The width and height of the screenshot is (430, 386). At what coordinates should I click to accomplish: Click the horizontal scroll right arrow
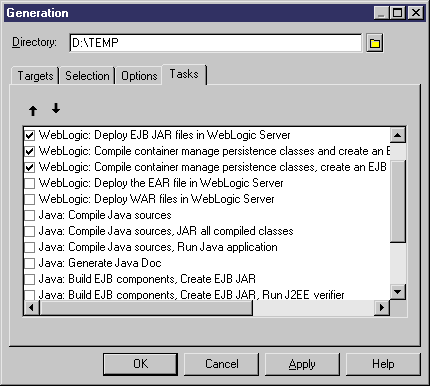point(382,307)
